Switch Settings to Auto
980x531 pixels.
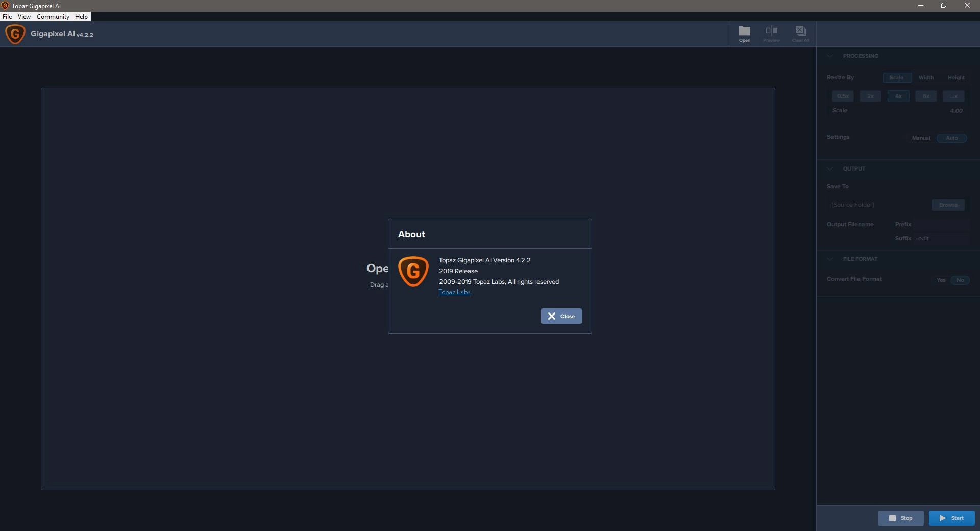click(952, 138)
